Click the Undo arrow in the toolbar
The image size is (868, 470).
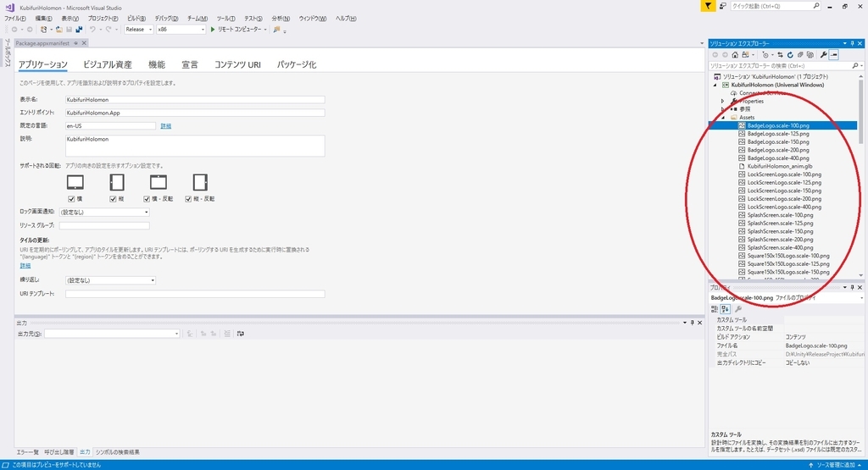click(92, 30)
